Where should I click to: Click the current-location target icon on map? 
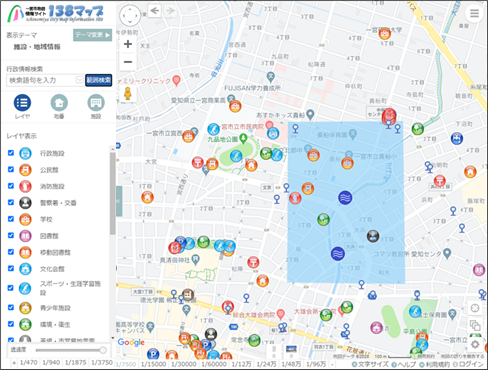(475, 308)
